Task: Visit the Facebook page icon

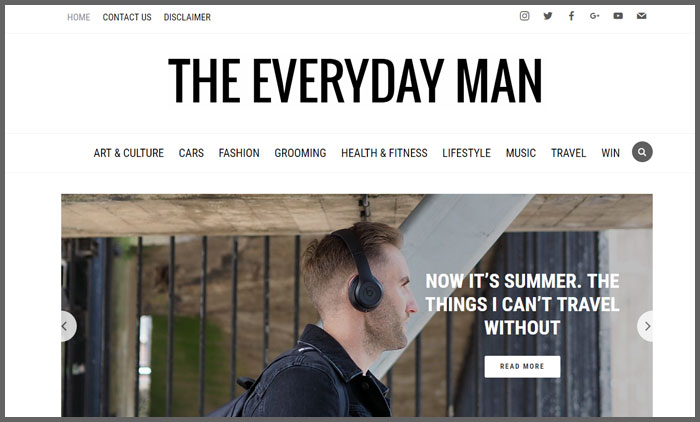Action: pos(571,16)
